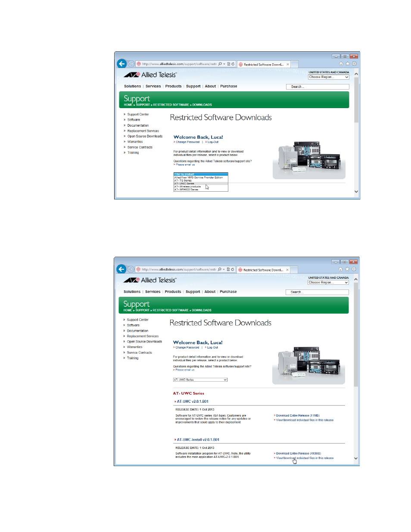Click the Allied Telesis logo in the lower window
This screenshot has height=532, width=411.
(149, 280)
